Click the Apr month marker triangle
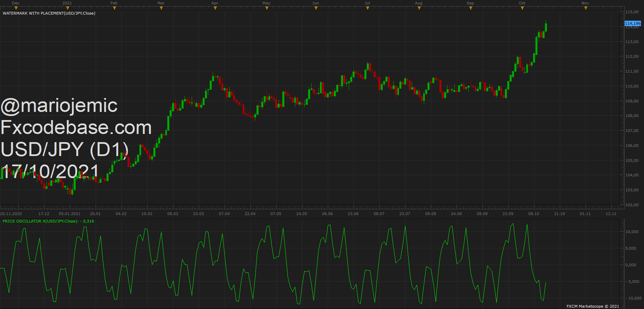 coord(215,8)
